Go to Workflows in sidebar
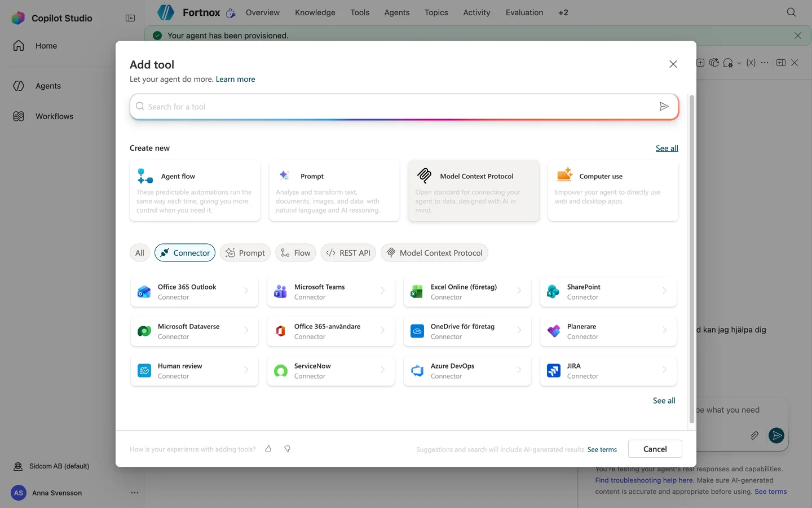The width and height of the screenshot is (812, 508). [x=54, y=116]
